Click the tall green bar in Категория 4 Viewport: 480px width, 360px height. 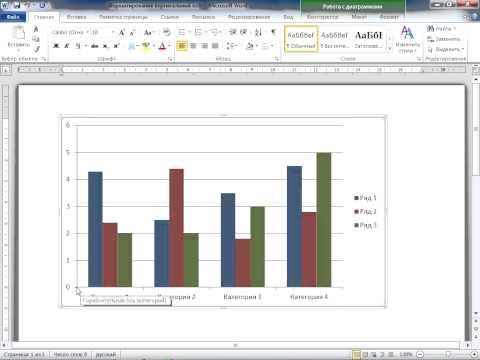[x=324, y=220]
